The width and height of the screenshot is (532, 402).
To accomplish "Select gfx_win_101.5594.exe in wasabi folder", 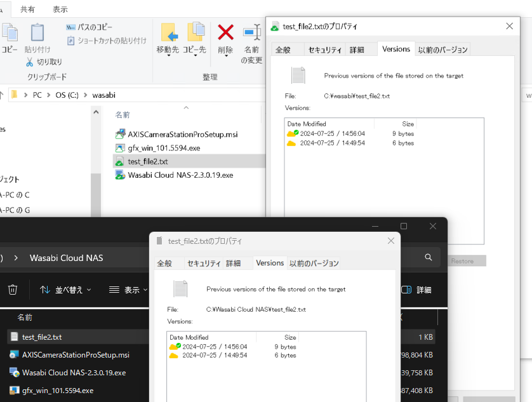I will (164, 148).
